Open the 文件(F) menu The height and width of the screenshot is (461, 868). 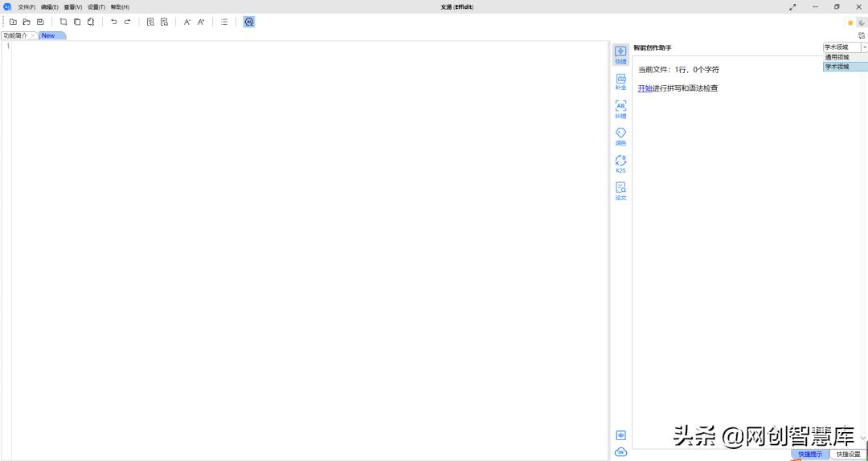click(27, 7)
